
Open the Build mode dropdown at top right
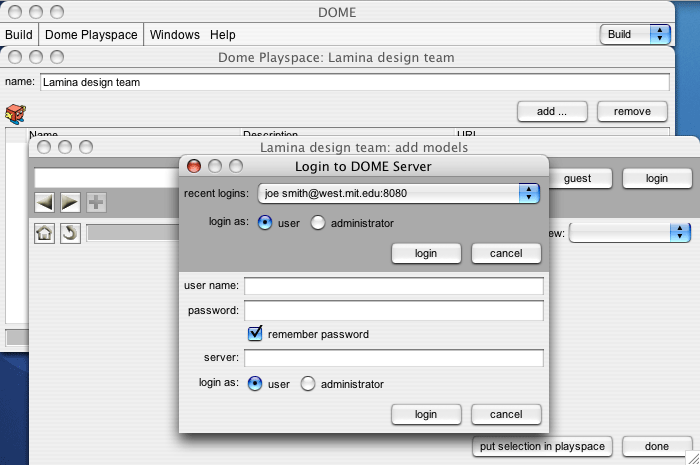(635, 34)
